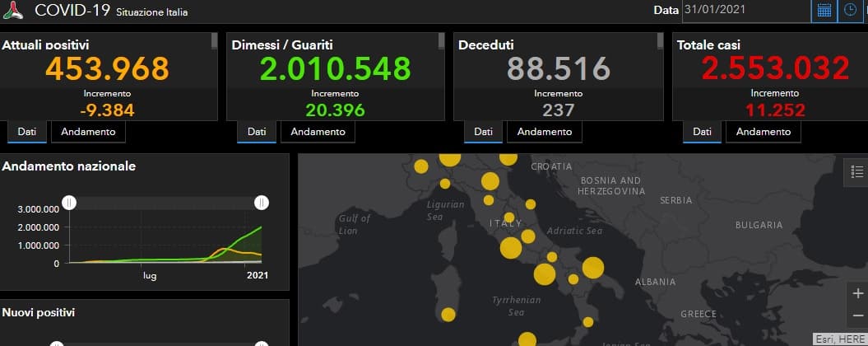Click the Esri, HERE attribution link

pos(840,339)
